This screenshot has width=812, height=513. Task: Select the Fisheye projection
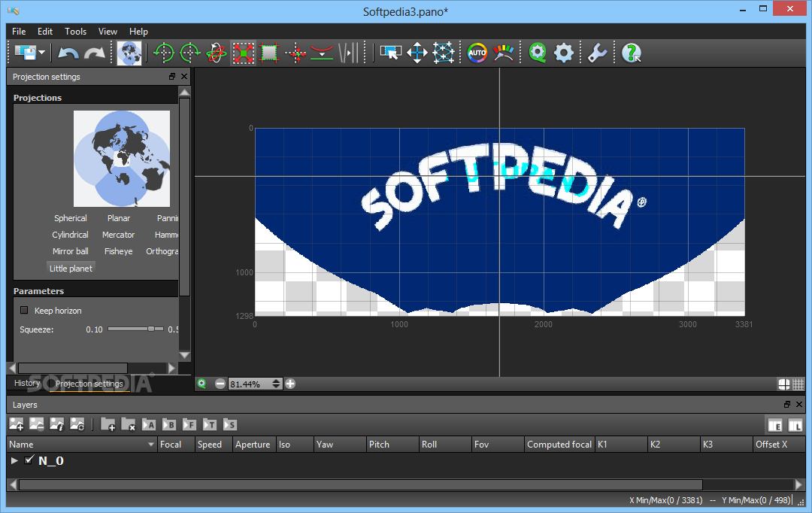(x=119, y=251)
